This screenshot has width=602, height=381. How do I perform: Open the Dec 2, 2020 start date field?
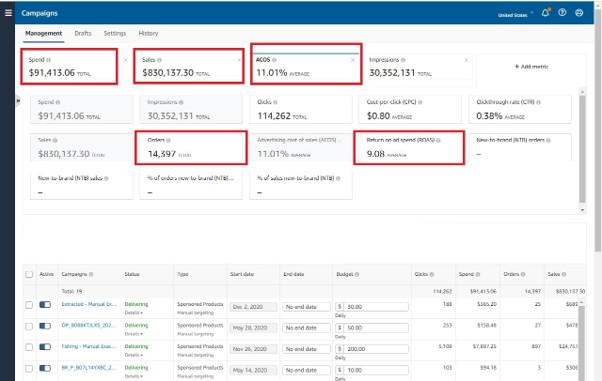point(253,307)
